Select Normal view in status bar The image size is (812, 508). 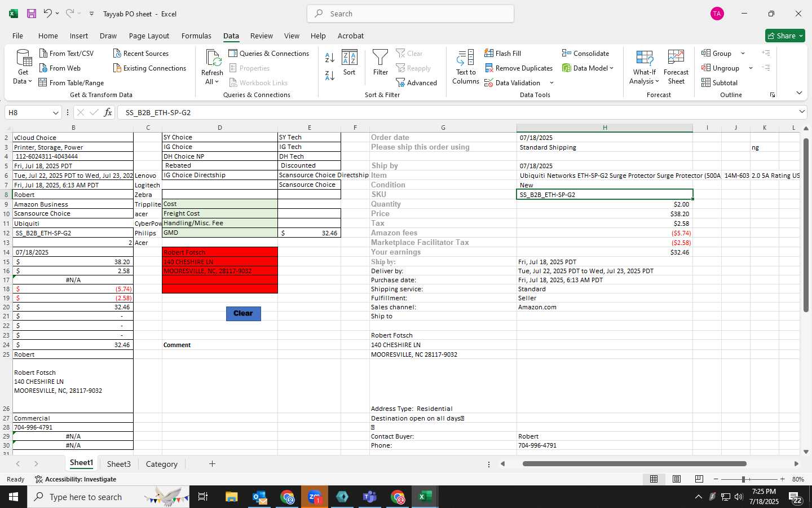pos(654,479)
